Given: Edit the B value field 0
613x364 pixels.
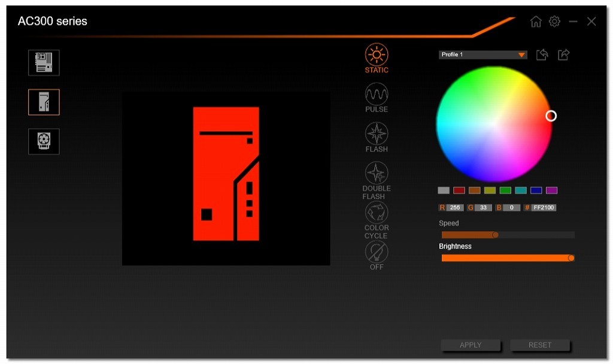Looking at the screenshot, I should click(x=511, y=208).
